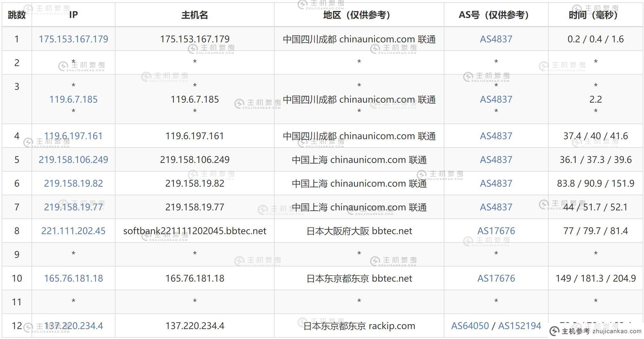Select time value 0.2 / 0.4 / 1.6
The width and height of the screenshot is (644, 339).
tap(596, 39)
